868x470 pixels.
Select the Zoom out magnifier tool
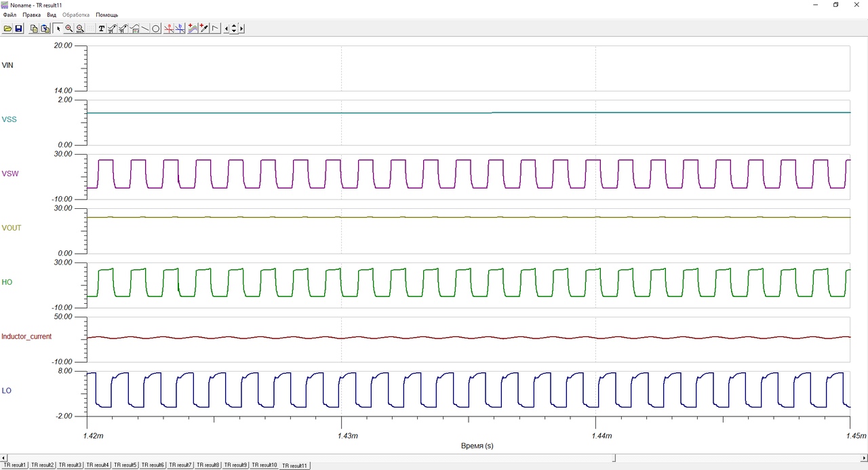pyautogui.click(x=80, y=28)
